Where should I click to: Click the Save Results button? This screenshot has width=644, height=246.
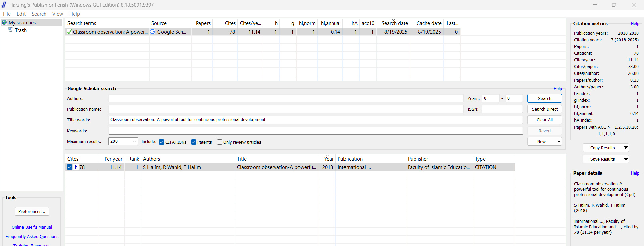click(x=602, y=159)
